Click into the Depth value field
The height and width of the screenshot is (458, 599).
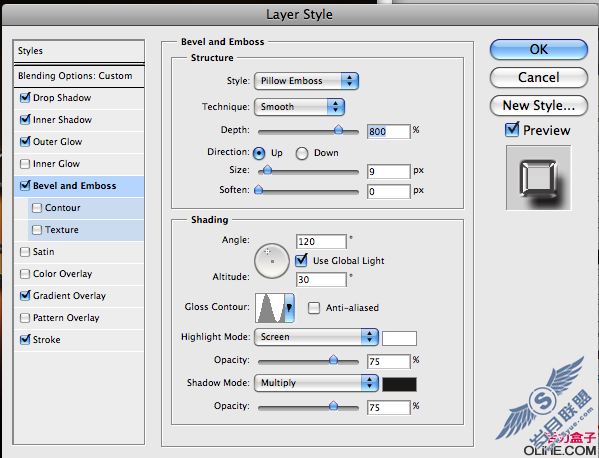tap(389, 132)
